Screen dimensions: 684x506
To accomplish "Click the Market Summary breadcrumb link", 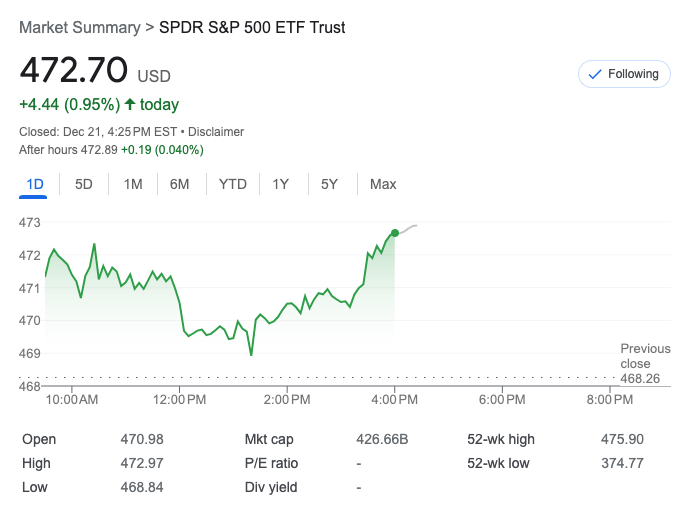I will click(79, 27).
